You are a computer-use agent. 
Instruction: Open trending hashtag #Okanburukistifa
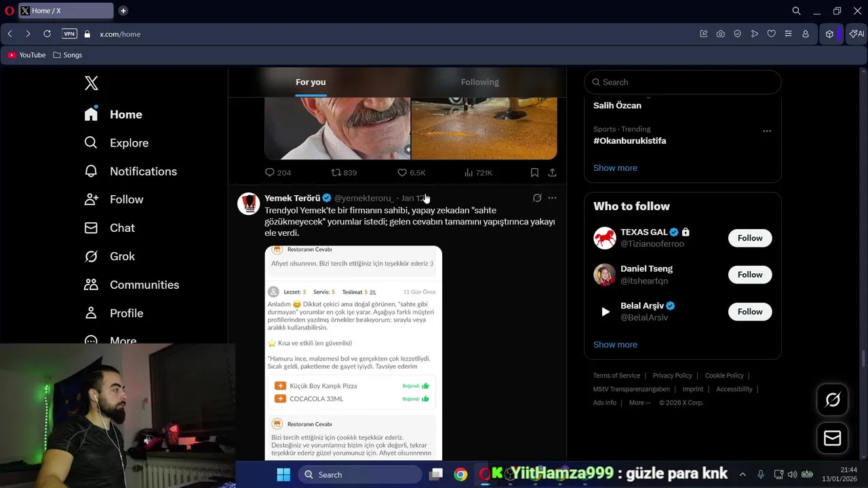click(629, 140)
